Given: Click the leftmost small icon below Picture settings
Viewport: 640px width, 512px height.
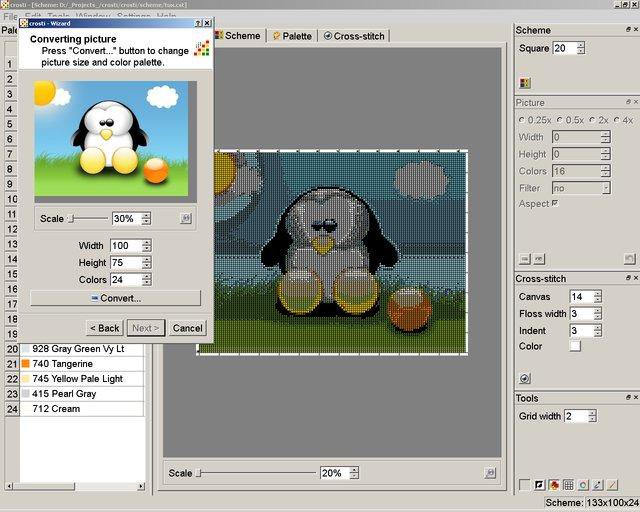Looking at the screenshot, I should [525, 259].
